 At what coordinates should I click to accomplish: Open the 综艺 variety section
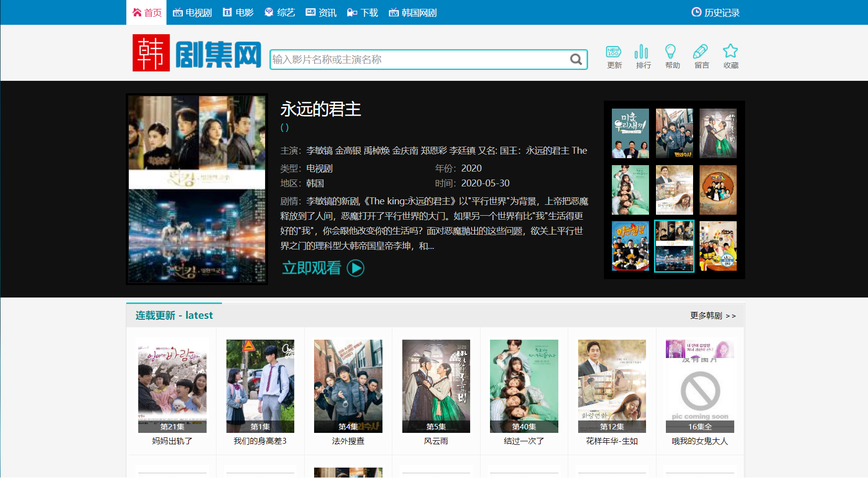coord(280,12)
